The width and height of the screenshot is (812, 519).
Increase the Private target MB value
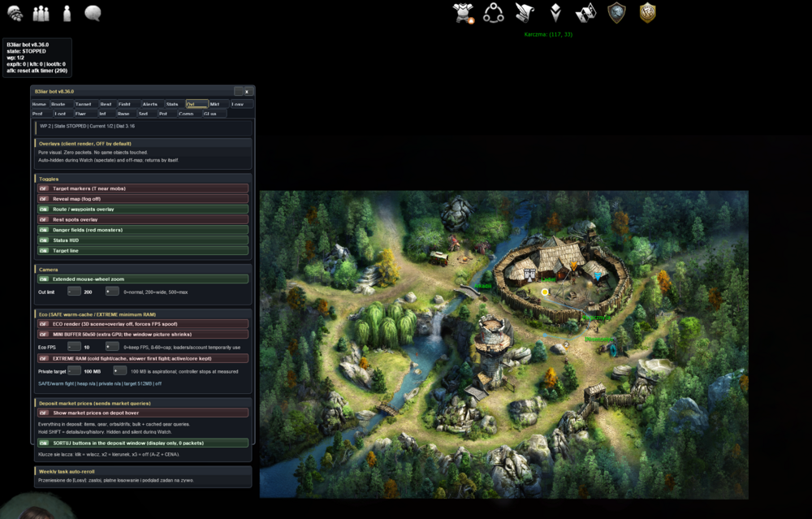119,371
